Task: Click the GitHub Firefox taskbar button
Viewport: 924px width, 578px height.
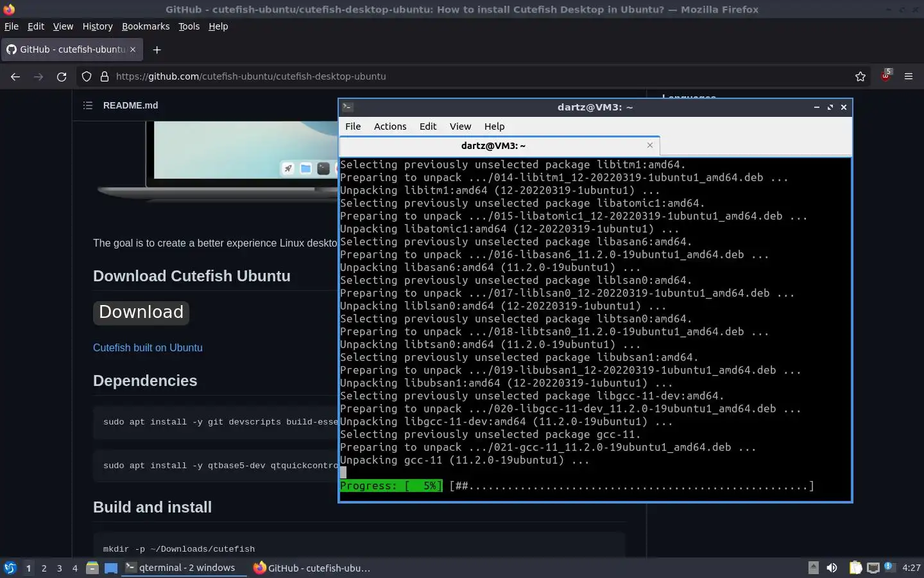Action: 312,568
